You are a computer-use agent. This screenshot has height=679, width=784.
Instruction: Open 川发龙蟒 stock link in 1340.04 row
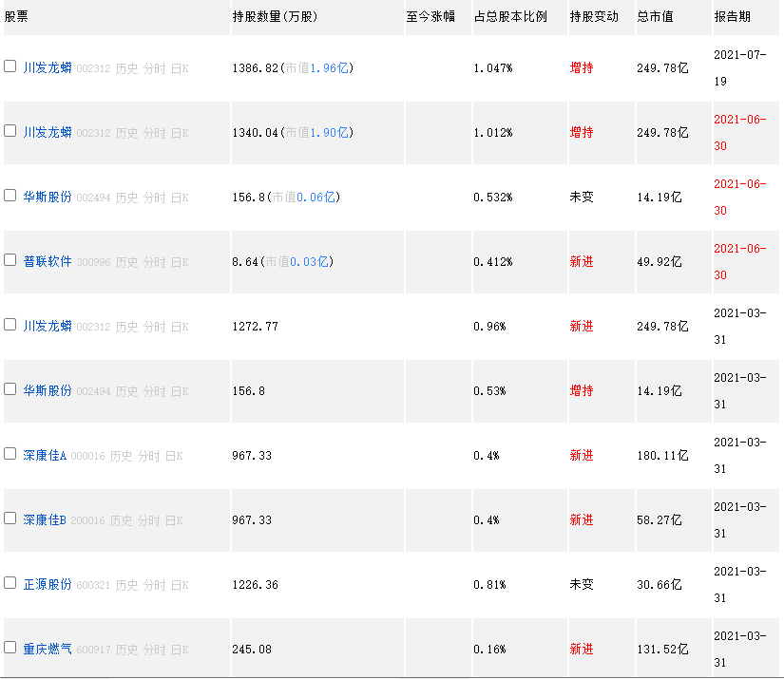point(48,132)
